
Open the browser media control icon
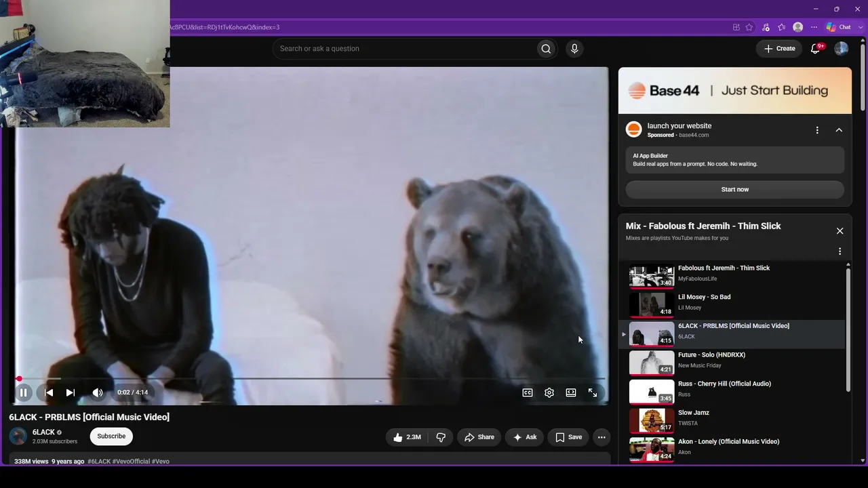click(x=766, y=27)
